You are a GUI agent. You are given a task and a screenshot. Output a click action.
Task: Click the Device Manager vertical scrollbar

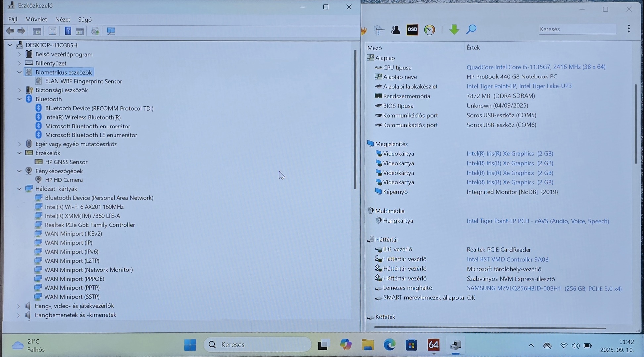click(355, 120)
